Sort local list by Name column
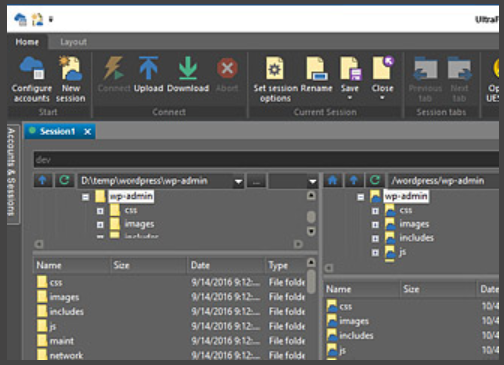The height and width of the screenshot is (365, 504). (72, 265)
